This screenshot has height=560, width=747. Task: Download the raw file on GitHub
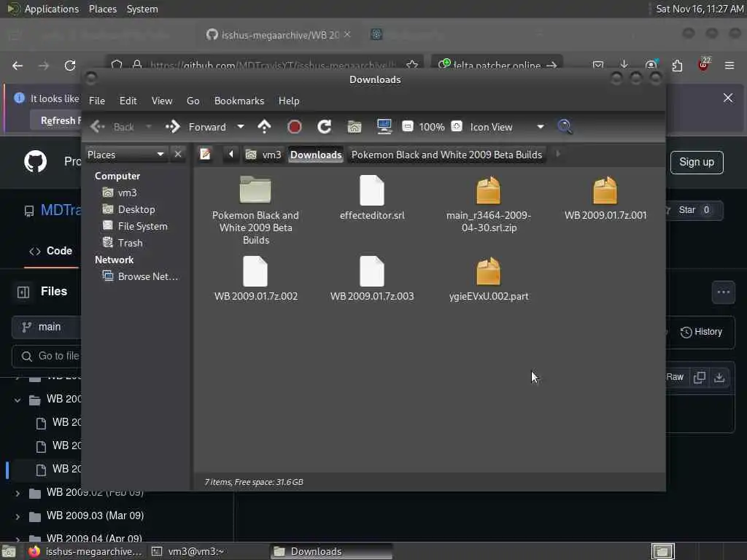click(x=719, y=377)
